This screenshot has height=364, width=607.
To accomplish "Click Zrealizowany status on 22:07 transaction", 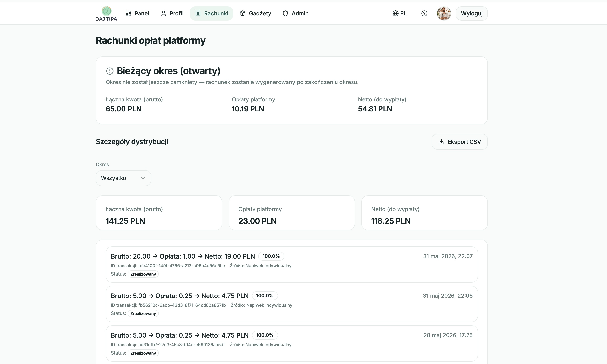I will coord(143,274).
